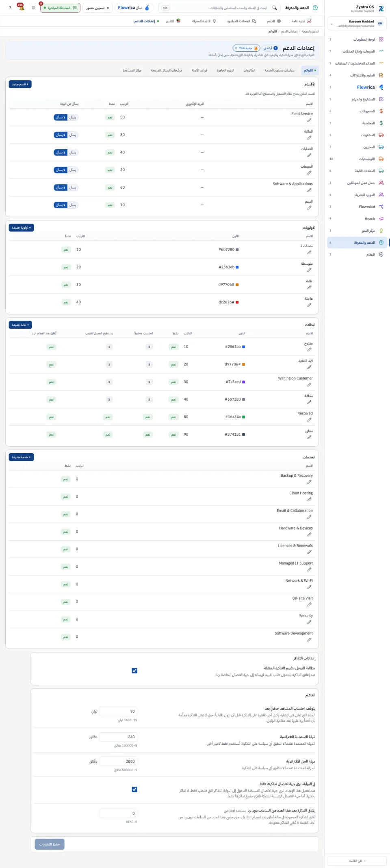Select يسأل for the Field Service department
This screenshot has height=868, width=390.
pos(73,117)
